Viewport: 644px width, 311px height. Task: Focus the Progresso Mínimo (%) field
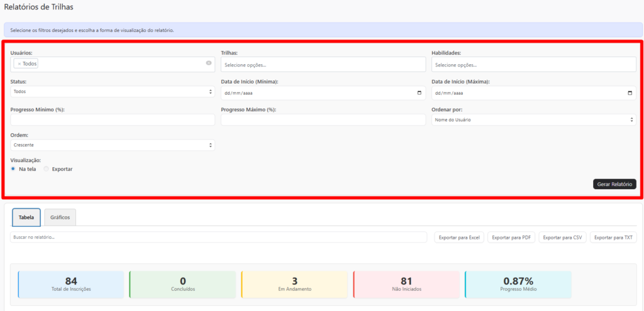[113, 119]
